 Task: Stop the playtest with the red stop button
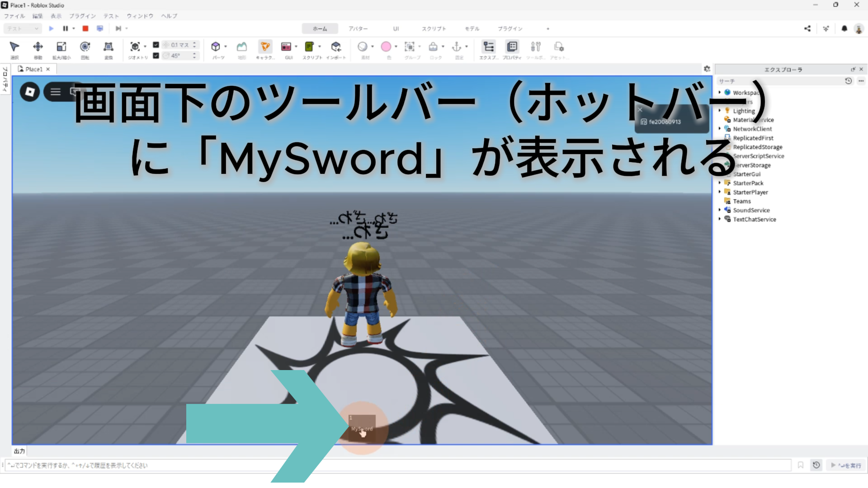point(85,28)
